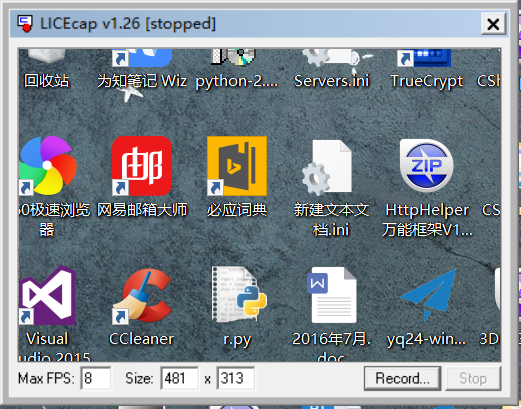Click the 为知笔记 Wiz label

[x=142, y=81]
